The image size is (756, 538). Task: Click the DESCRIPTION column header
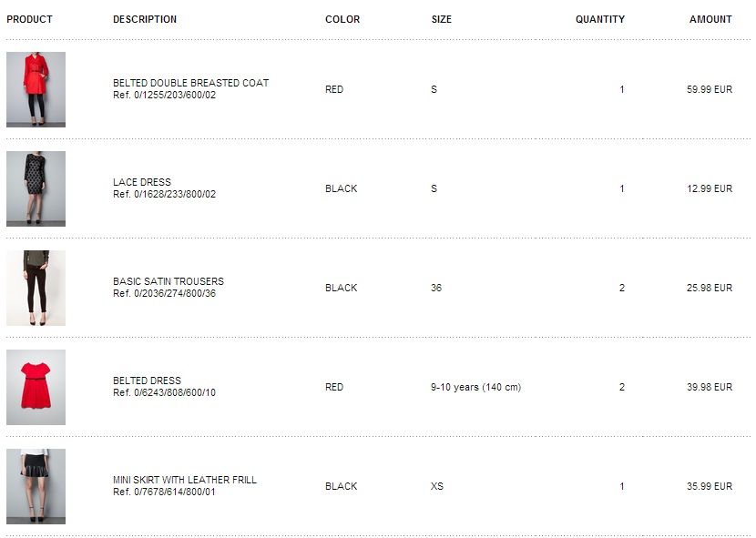pyautogui.click(x=145, y=19)
